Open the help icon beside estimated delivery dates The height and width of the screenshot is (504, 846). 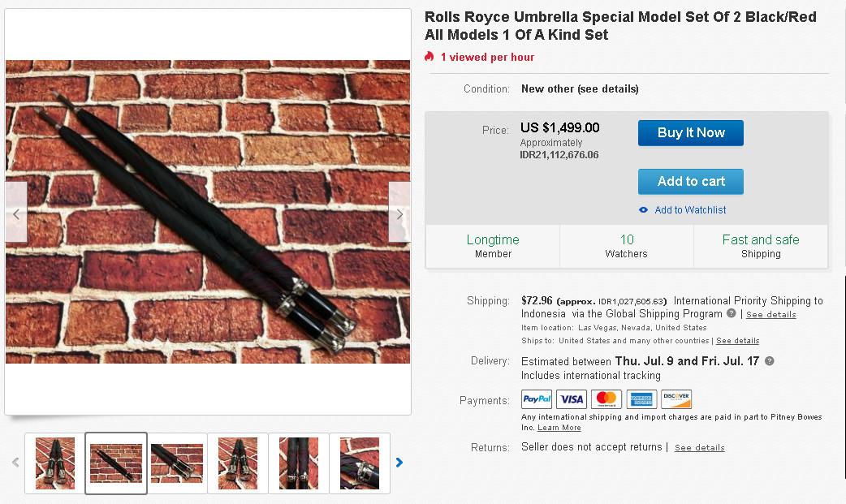coord(770,361)
